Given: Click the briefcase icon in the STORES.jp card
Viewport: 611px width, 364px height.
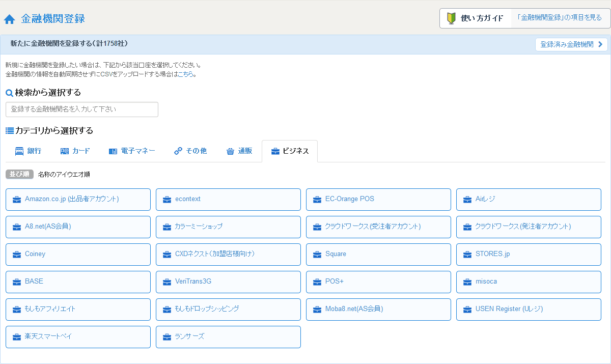Looking at the screenshot, I should pos(467,255).
